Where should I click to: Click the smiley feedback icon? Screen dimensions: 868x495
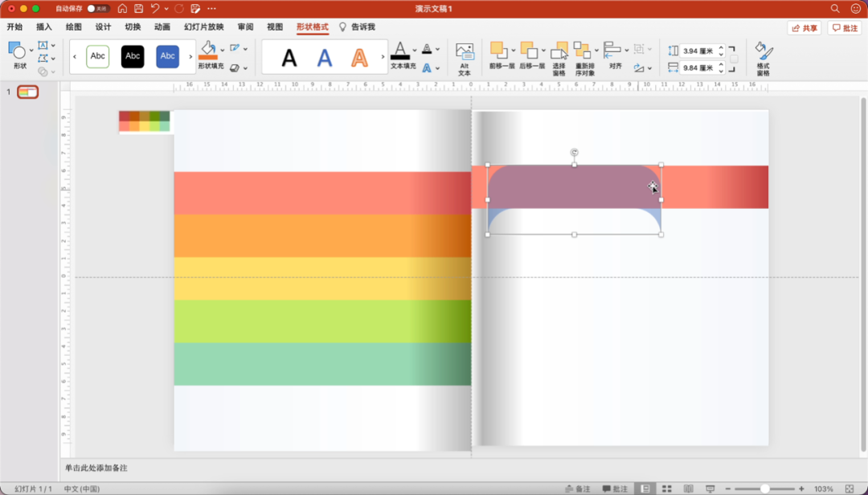click(x=856, y=8)
